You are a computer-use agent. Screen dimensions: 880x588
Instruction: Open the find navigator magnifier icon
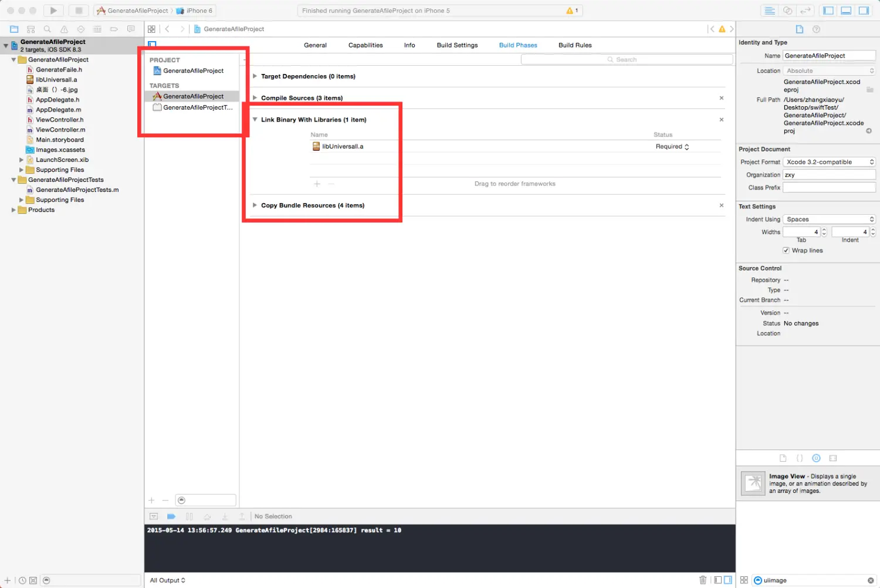pyautogui.click(x=48, y=29)
